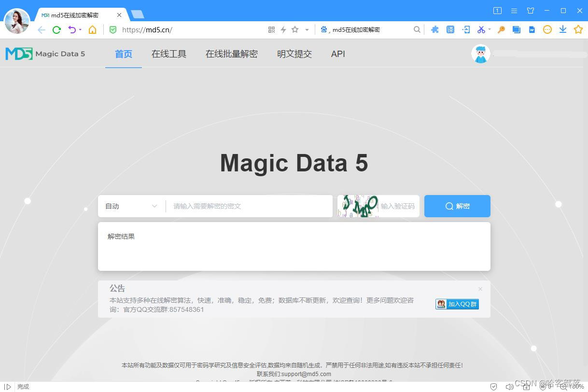This screenshot has width=588, height=392.
Task: Close the md5在线加密解密 tab
Action: click(119, 15)
